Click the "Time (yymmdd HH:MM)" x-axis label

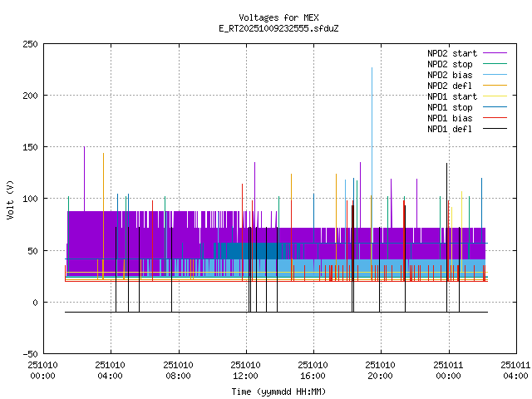(278, 391)
